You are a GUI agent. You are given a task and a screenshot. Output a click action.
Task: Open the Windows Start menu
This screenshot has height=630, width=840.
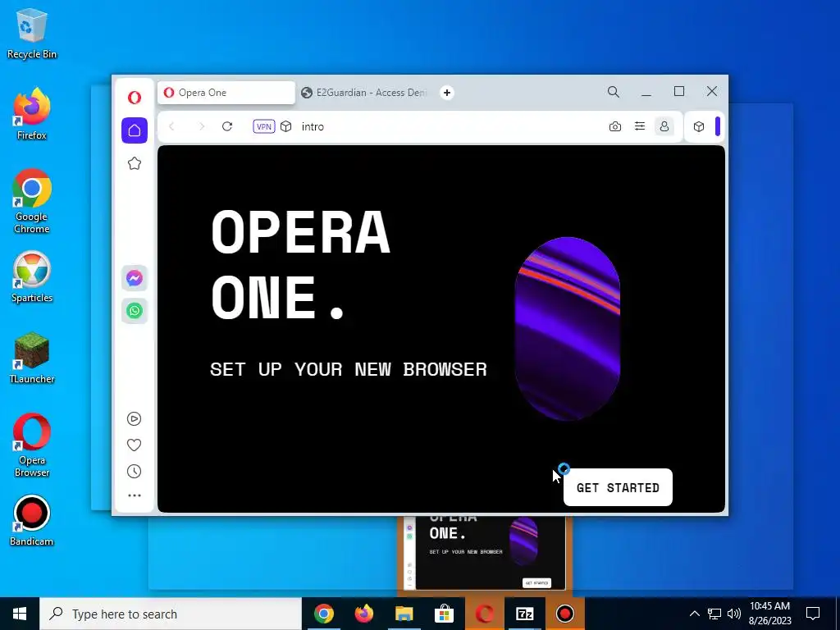pos(20,614)
